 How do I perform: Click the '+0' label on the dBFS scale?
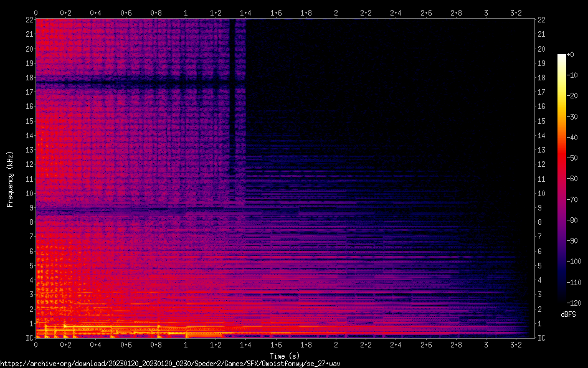pyautogui.click(x=571, y=55)
